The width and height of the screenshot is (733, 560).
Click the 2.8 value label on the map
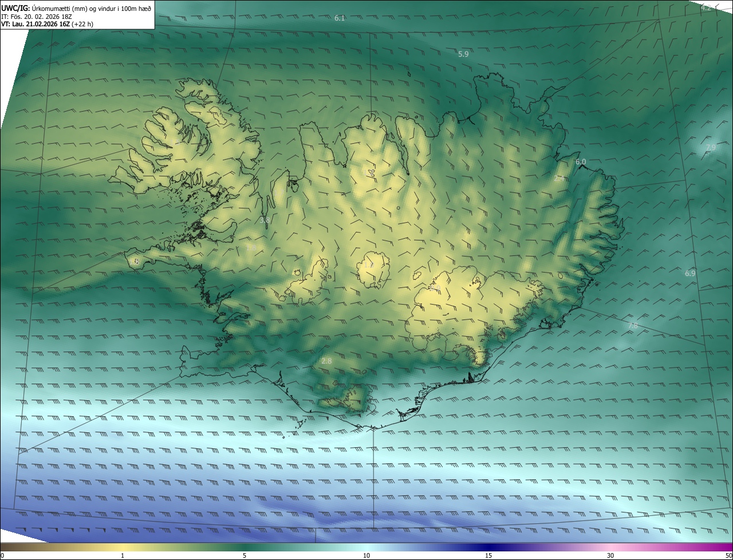click(326, 361)
